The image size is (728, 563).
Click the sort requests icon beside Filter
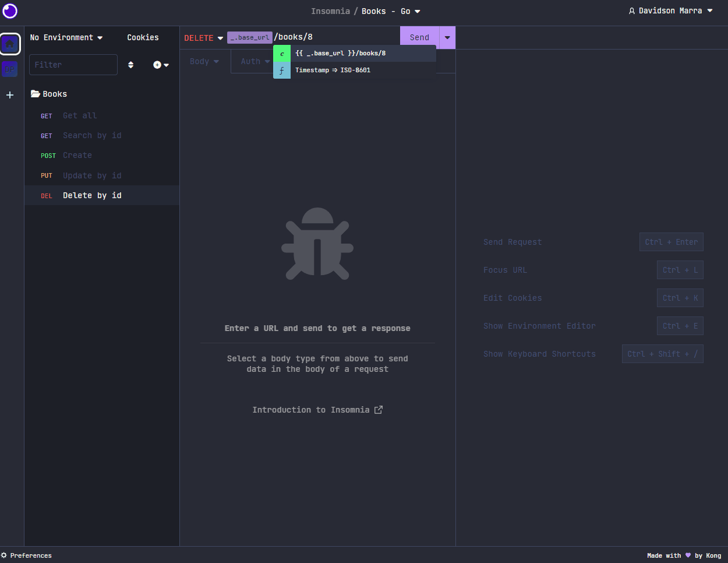pyautogui.click(x=131, y=65)
